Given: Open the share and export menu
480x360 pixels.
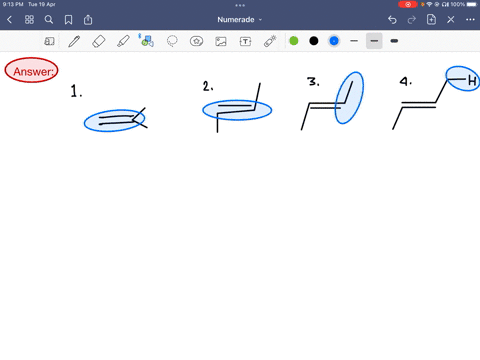Looking at the screenshot, I should (88, 20).
